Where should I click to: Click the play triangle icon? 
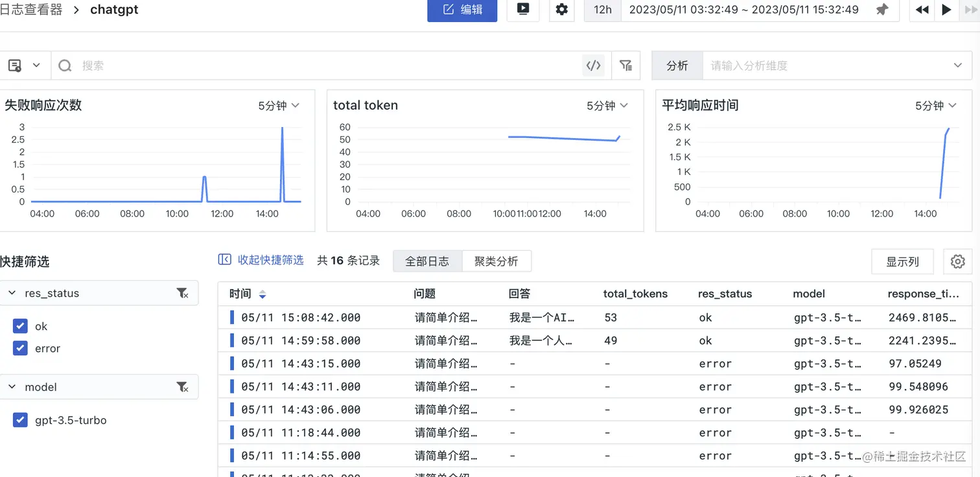coord(946,10)
